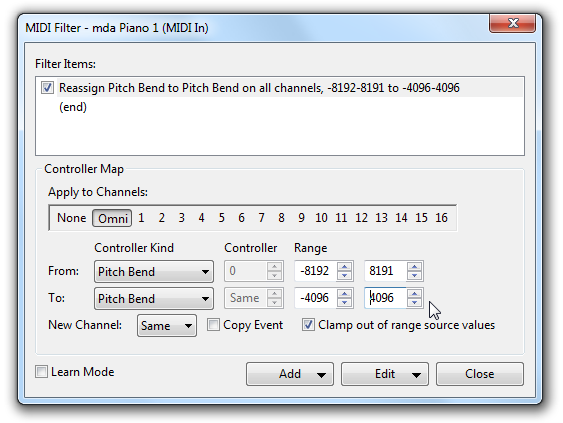Enable the Copy Event checkbox
Viewport: 563px width, 423px height.
(x=213, y=325)
